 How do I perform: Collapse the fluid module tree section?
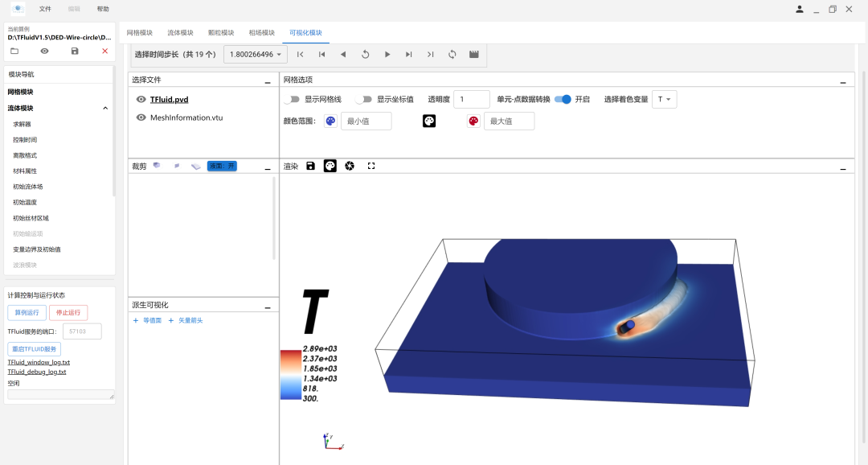pos(105,108)
